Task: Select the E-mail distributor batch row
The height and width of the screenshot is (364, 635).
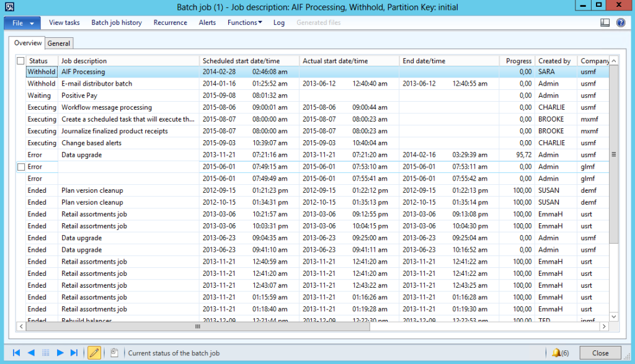Action: [x=317, y=84]
